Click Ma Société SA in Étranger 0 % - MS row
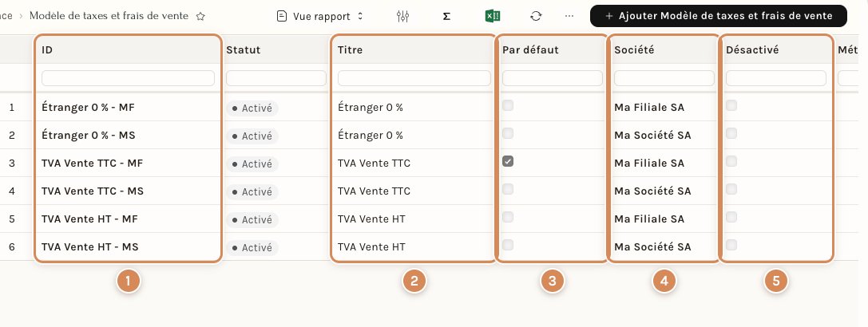Viewport: 868px width, 327px height. click(652, 135)
